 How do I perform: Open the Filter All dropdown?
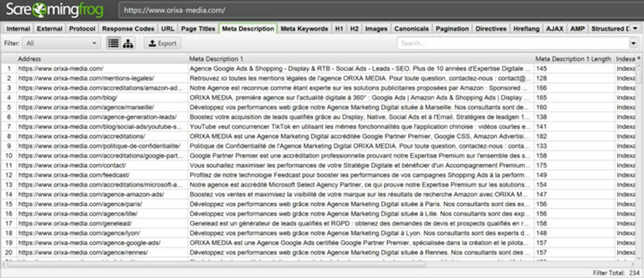point(61,43)
